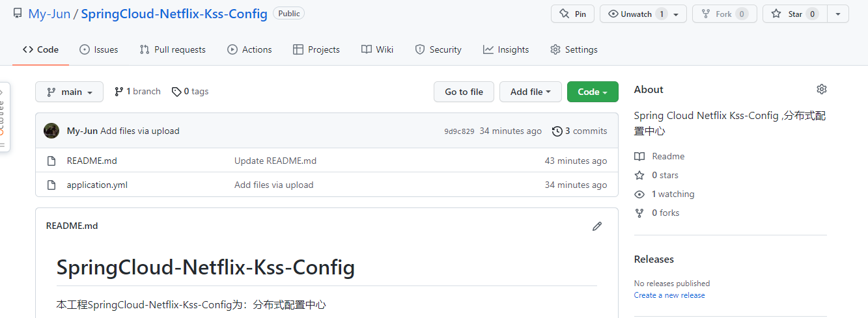Screen dimensions: 868x318
Task: Open the Pull requests tab
Action: pyautogui.click(x=173, y=49)
